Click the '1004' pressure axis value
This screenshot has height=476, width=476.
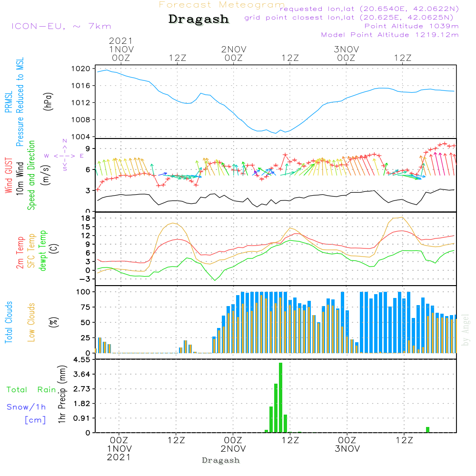(x=81, y=137)
